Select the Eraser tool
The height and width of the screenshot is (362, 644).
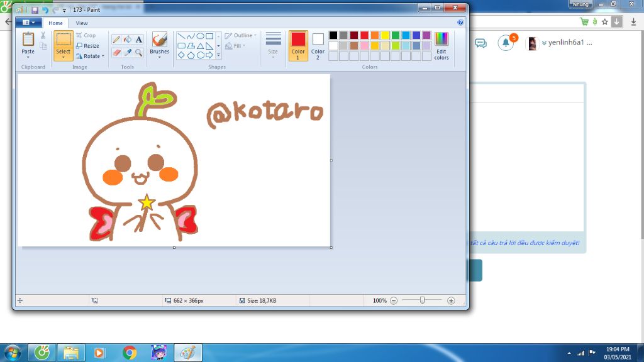pyautogui.click(x=116, y=53)
